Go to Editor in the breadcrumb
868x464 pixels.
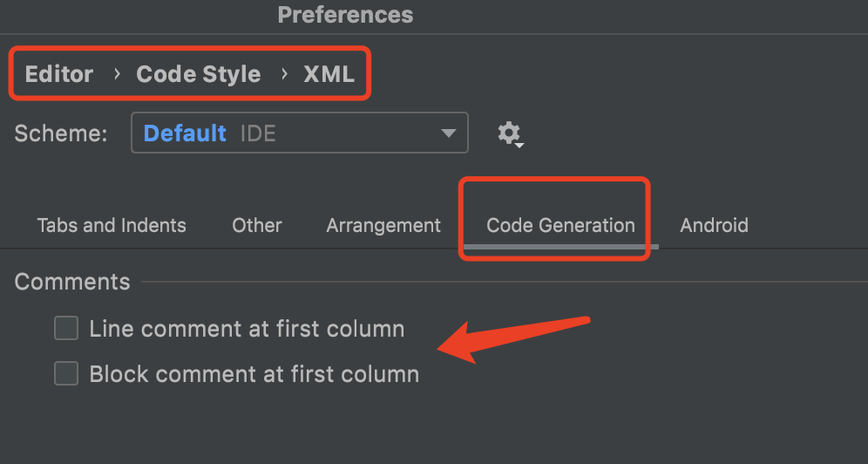coord(59,74)
